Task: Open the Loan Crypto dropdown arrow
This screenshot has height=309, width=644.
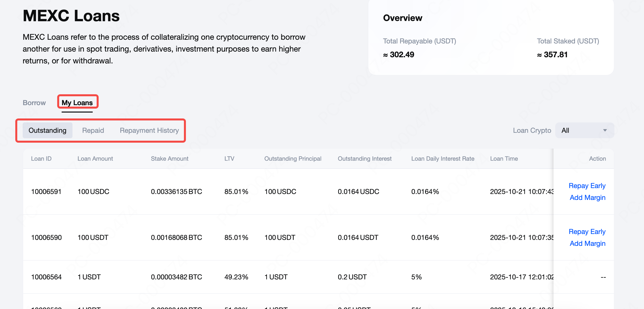Action: 605,130
